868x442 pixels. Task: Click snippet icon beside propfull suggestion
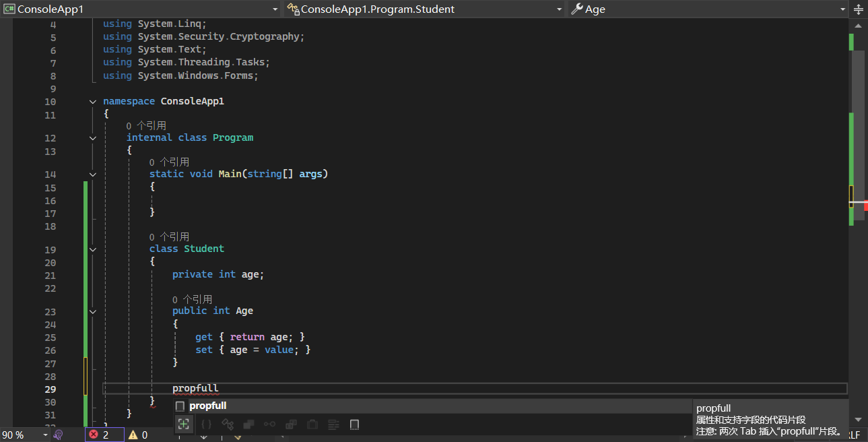click(x=180, y=406)
